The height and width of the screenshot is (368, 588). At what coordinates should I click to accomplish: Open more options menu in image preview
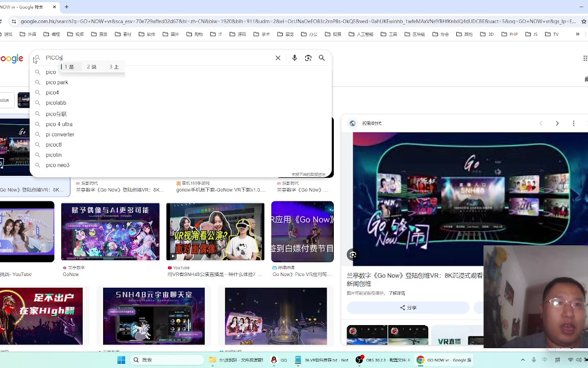pos(573,123)
